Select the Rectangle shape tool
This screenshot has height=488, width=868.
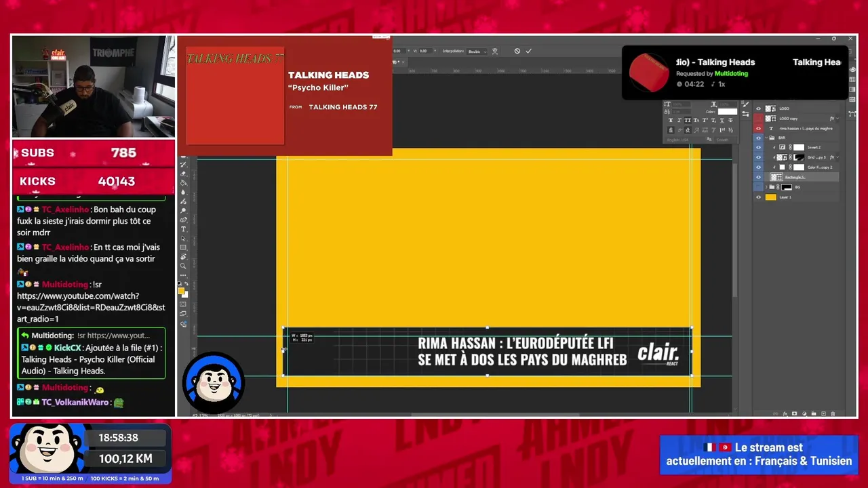tap(182, 247)
